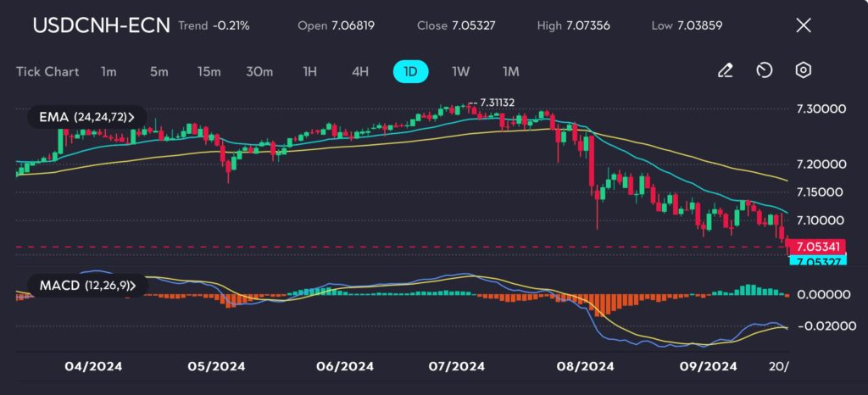Open the pencil drawing tools

pyautogui.click(x=725, y=71)
